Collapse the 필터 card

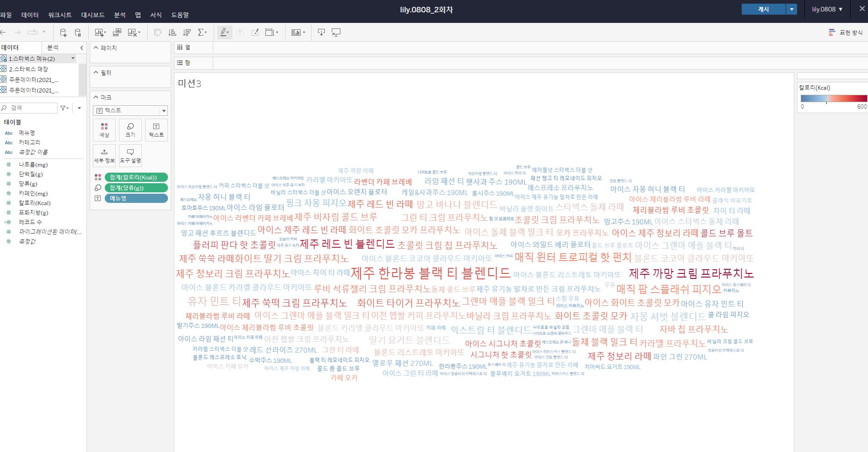click(x=96, y=73)
